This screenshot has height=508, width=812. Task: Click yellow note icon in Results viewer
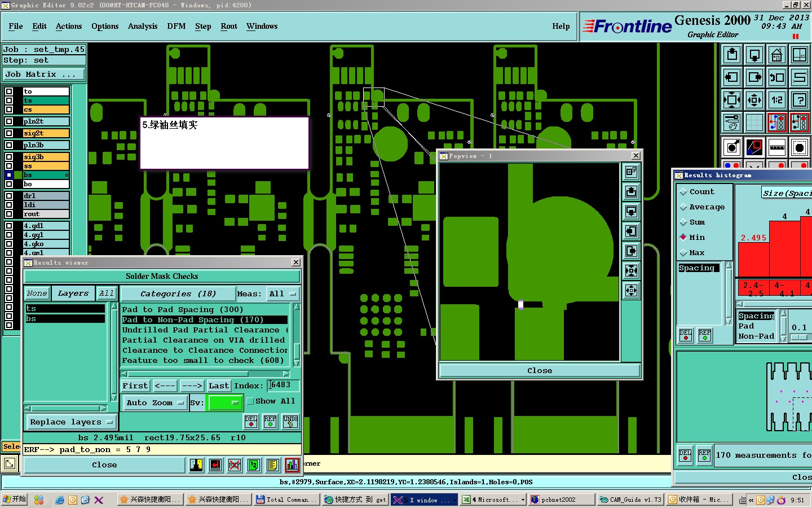273,465
